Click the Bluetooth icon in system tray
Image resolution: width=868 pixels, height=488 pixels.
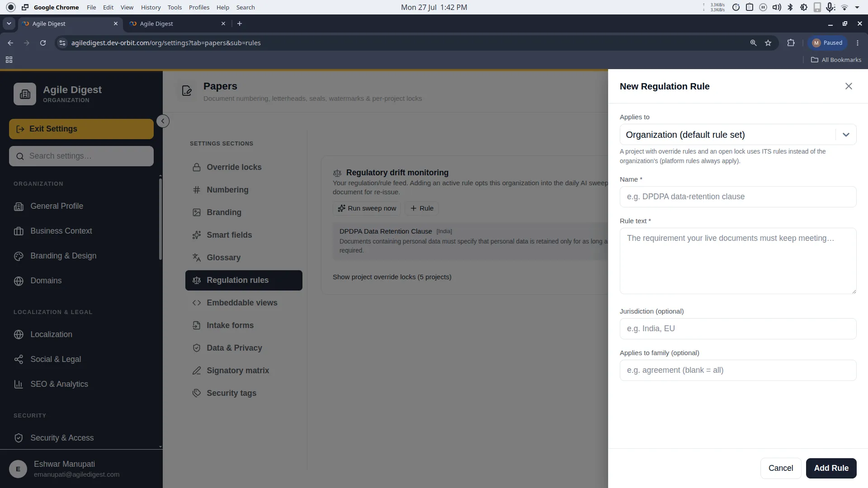790,7
